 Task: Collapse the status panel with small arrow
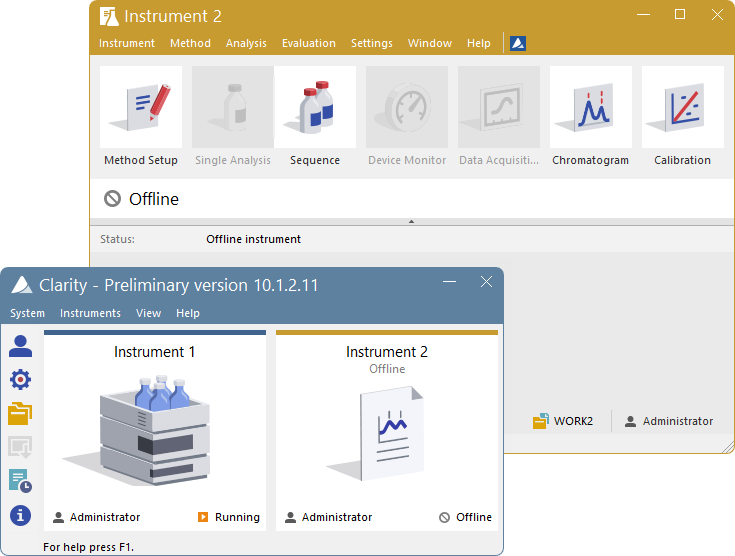(x=411, y=222)
